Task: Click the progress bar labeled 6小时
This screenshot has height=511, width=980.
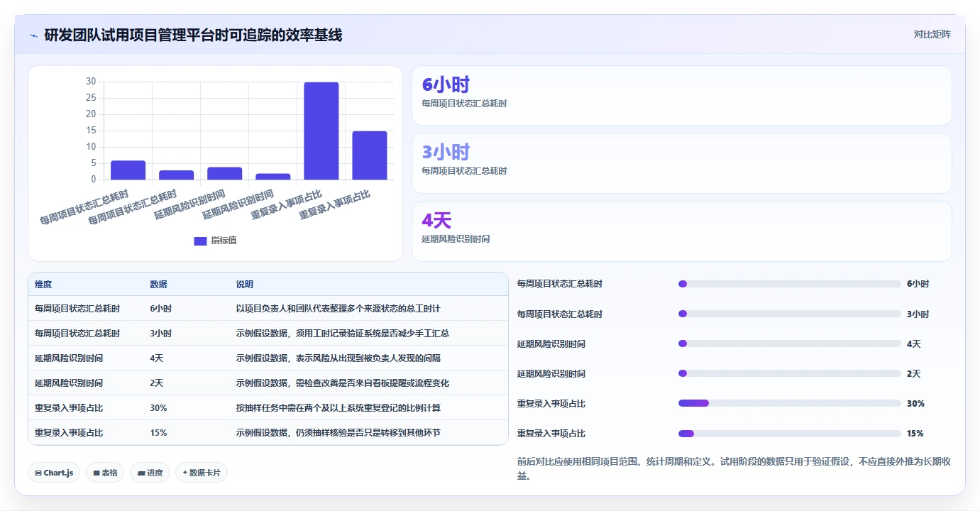Action: point(790,284)
